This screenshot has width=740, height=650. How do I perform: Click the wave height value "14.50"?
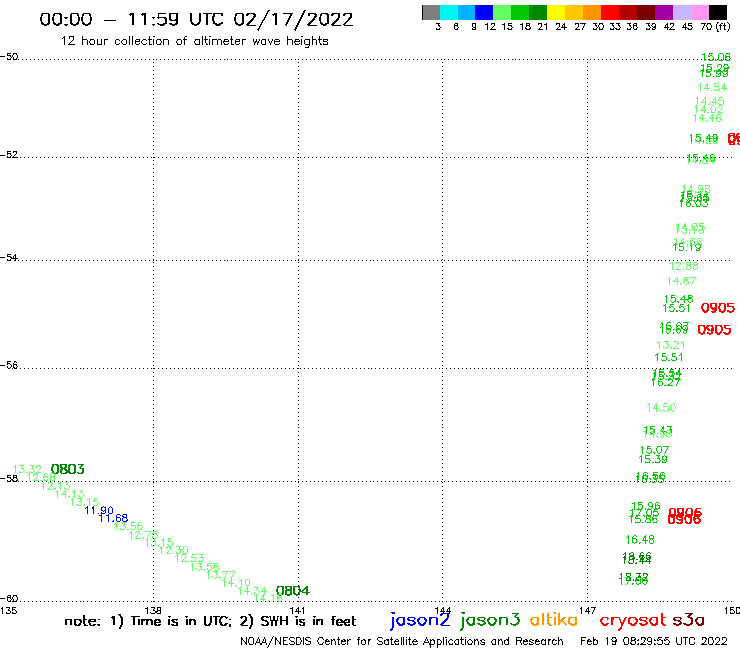(661, 407)
